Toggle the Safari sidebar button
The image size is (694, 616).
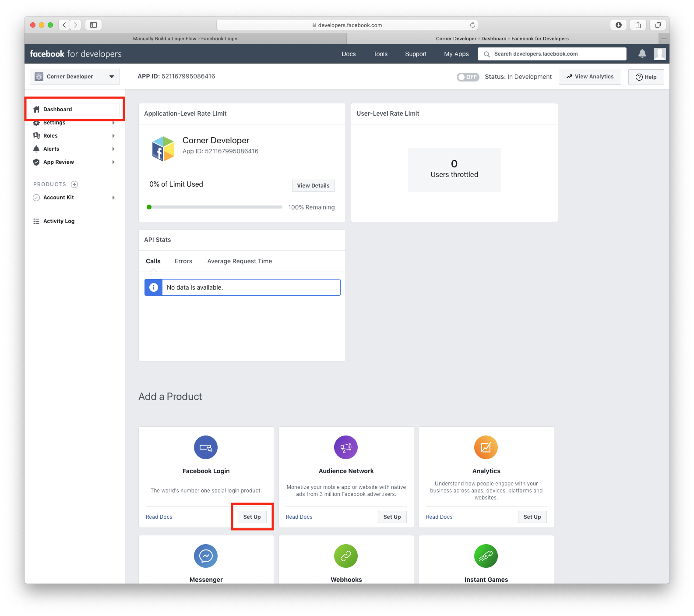(93, 25)
